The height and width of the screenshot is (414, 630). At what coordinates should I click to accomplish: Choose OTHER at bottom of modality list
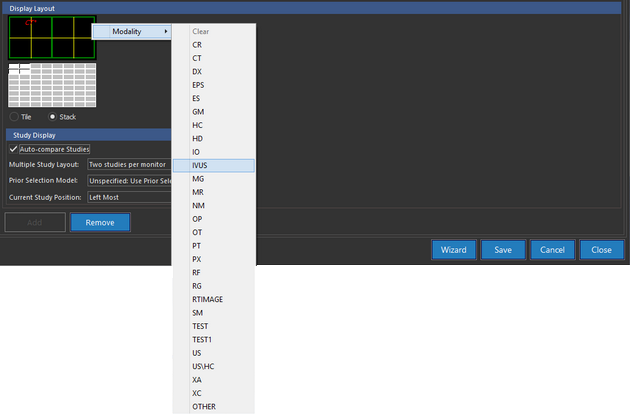click(x=204, y=406)
